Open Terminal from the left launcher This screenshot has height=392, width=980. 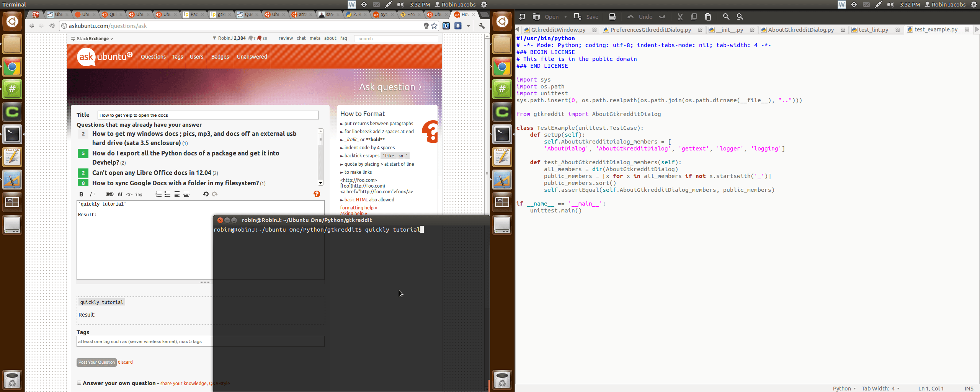pos(12,134)
